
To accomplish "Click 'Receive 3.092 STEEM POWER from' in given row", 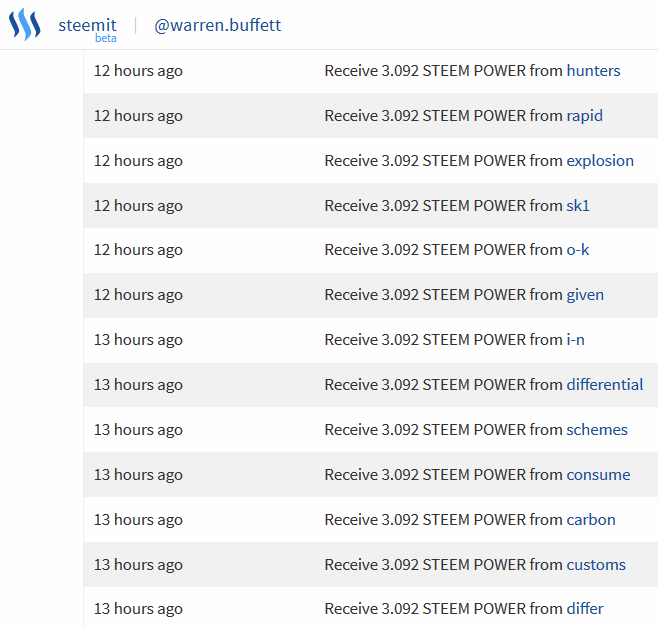I will click(x=444, y=295).
